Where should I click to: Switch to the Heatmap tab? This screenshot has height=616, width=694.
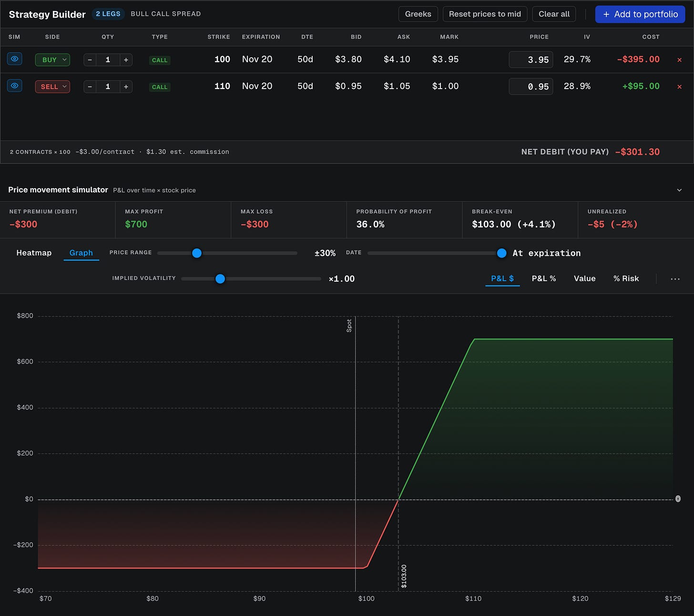tap(34, 252)
